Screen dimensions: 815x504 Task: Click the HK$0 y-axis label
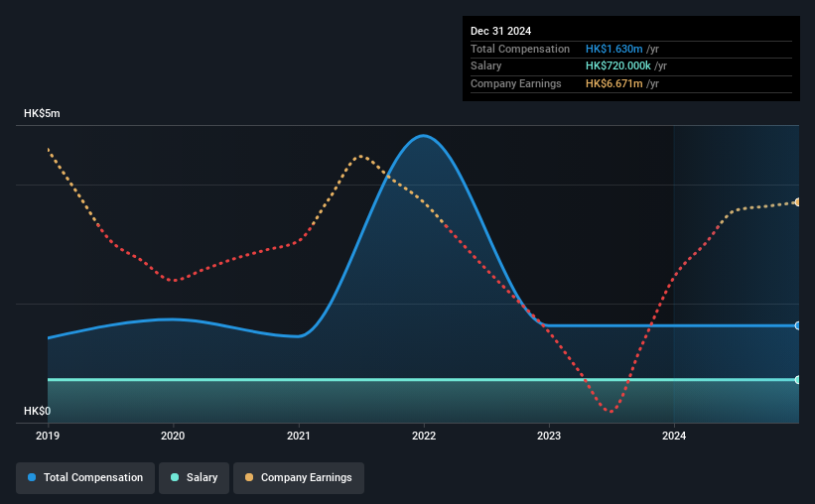(38, 411)
